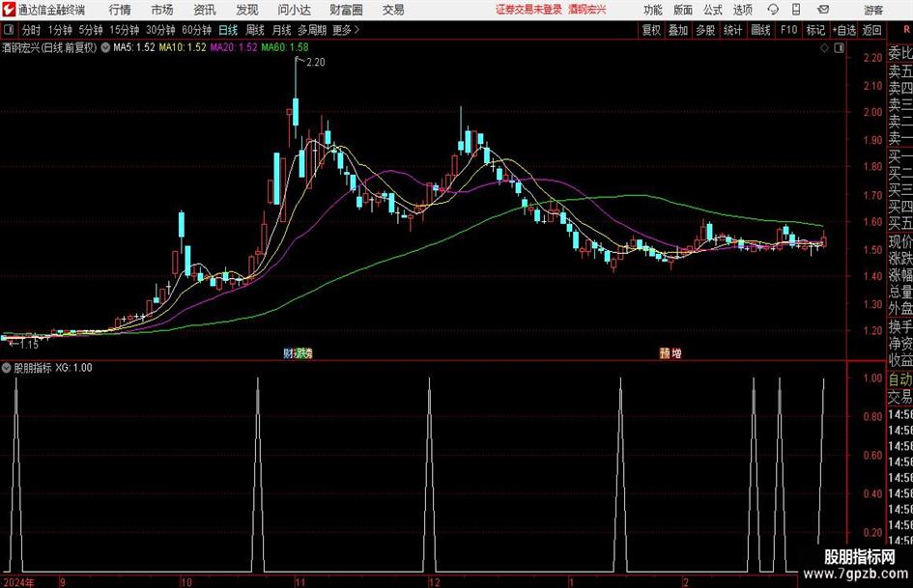Select the 日线 daily period tab
The width and height of the screenshot is (913, 588).
[228, 30]
